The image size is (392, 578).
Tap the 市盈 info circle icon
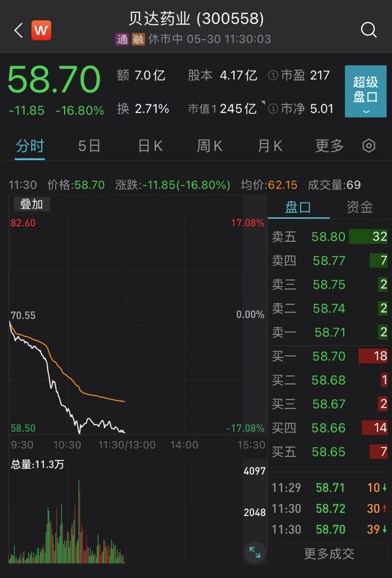point(273,75)
